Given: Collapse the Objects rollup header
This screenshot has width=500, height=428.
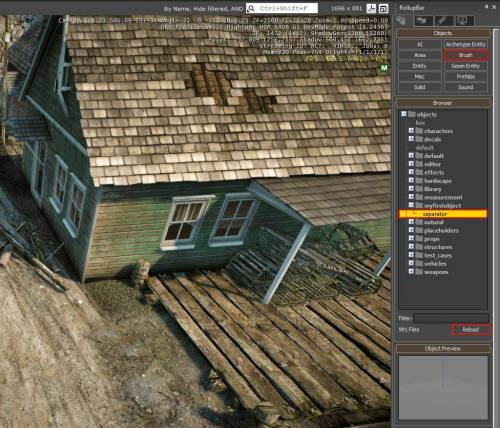Looking at the screenshot, I should point(443,33).
